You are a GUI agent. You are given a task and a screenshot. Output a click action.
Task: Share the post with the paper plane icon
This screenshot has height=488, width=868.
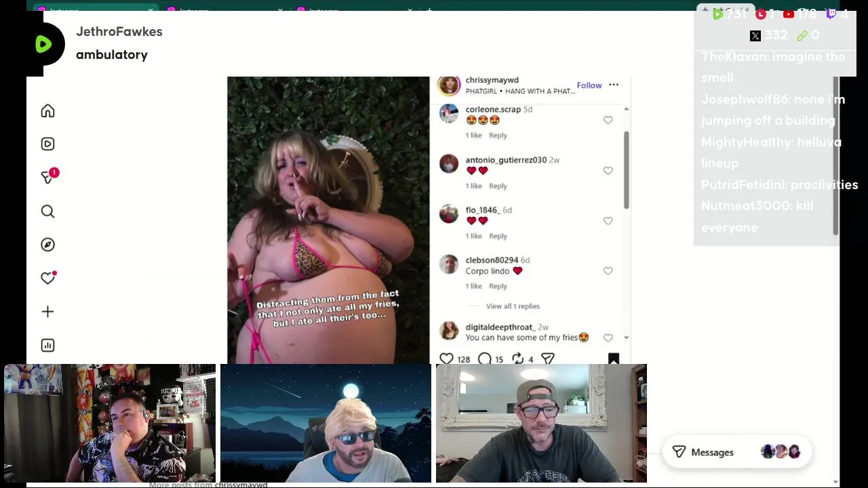(548, 359)
